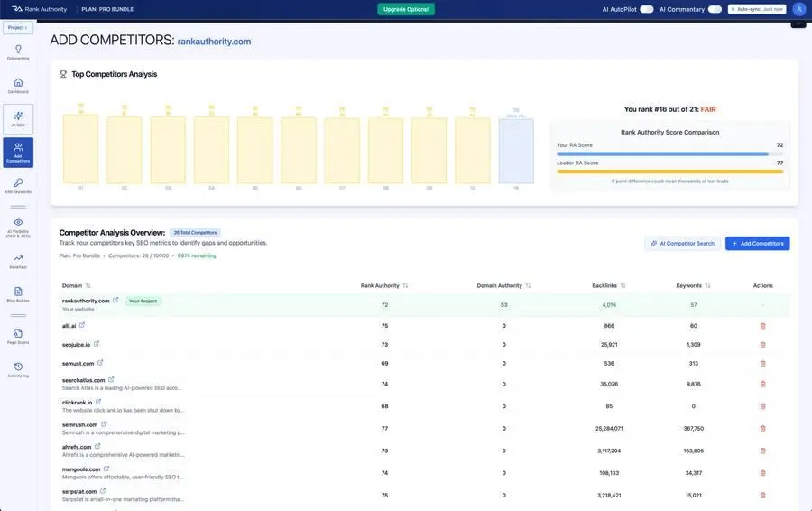Viewport: 812px width, 511px height.
Task: Open the Blog Builder sidebar icon
Action: [18, 292]
